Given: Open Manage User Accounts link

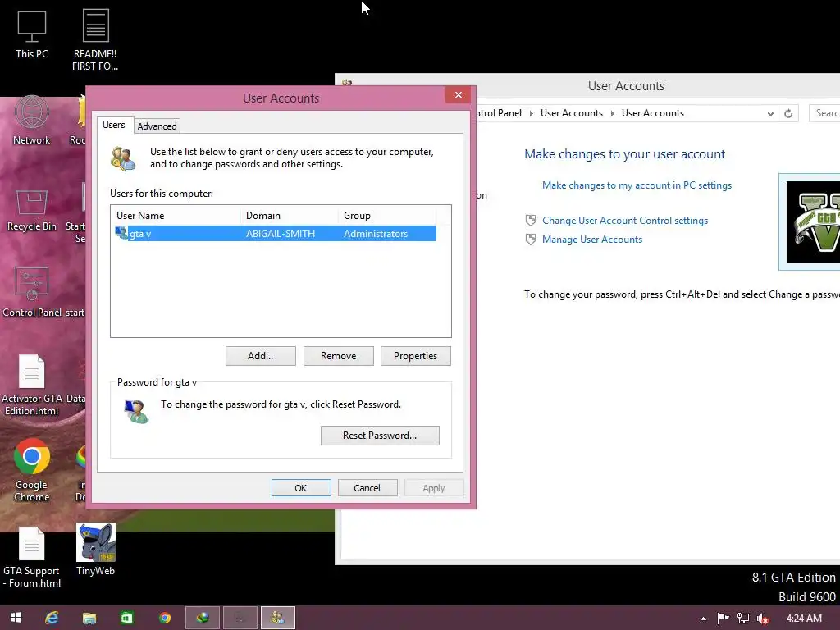Looking at the screenshot, I should (x=592, y=240).
